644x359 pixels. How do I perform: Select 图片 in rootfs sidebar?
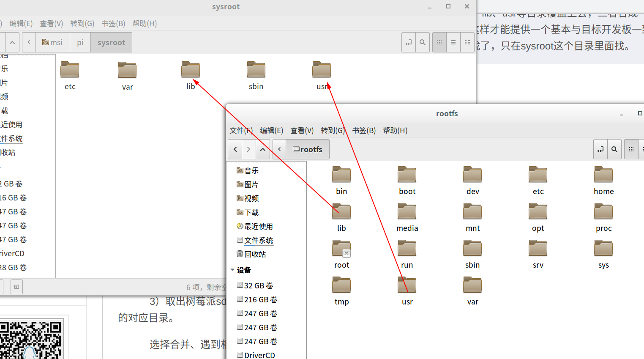[x=248, y=184]
